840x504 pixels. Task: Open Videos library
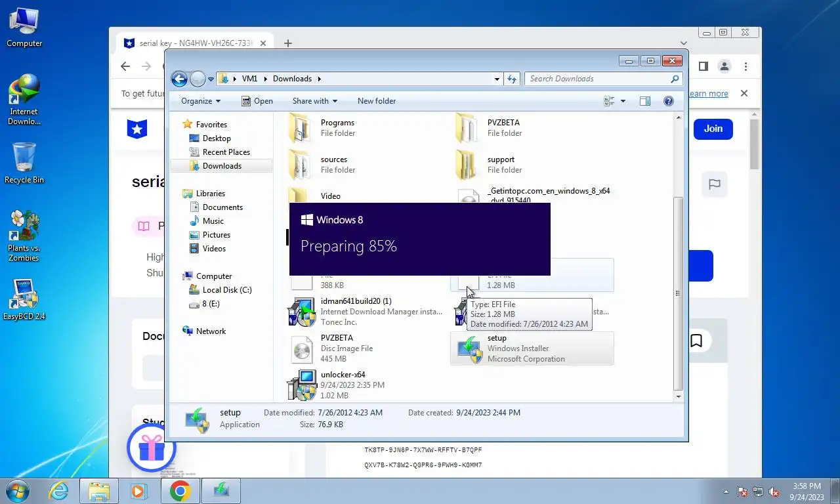click(x=208, y=249)
